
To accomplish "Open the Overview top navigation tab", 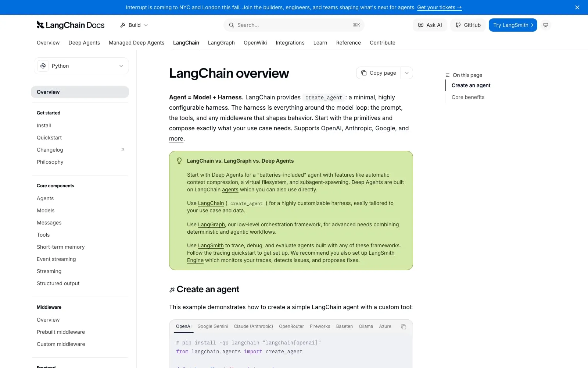I will click(x=48, y=43).
